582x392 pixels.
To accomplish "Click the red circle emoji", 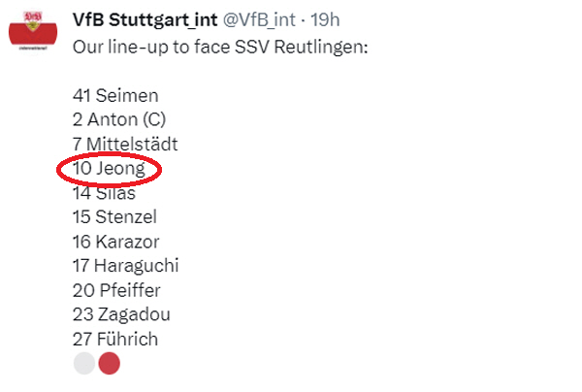I will pos(109,363).
